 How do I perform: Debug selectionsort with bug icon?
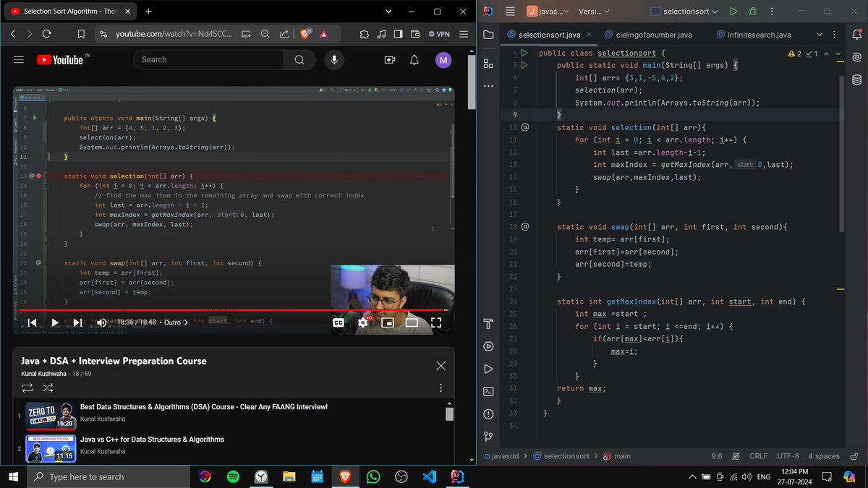(753, 12)
